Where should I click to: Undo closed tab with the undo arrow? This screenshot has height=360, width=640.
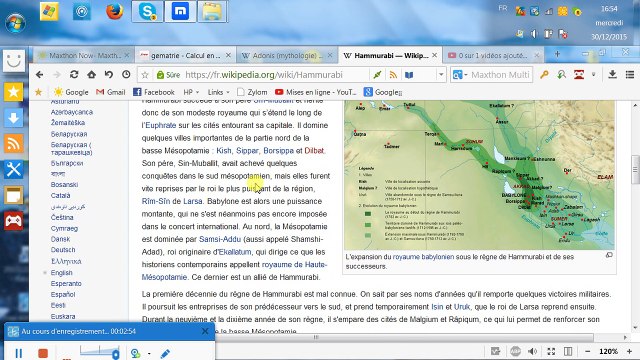pos(109,75)
